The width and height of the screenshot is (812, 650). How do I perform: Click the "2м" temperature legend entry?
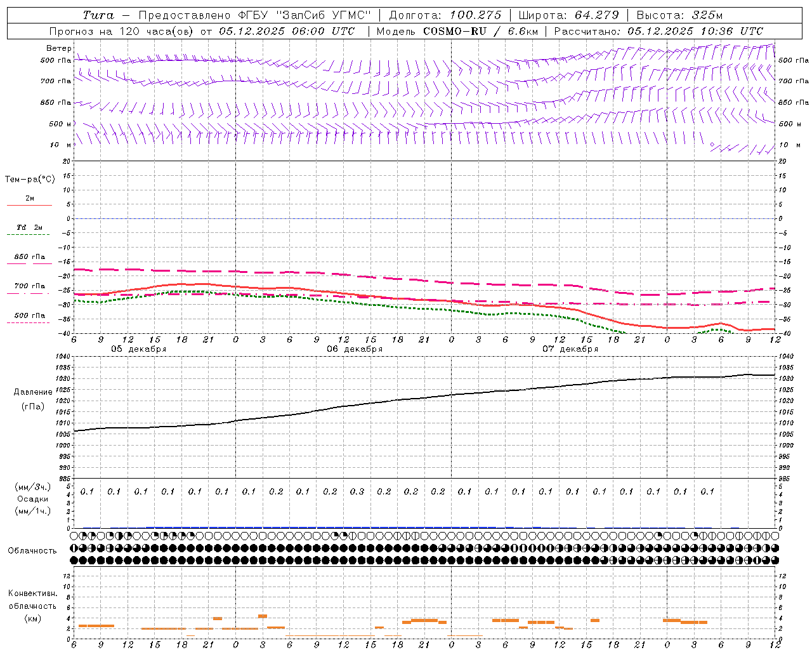(x=30, y=198)
